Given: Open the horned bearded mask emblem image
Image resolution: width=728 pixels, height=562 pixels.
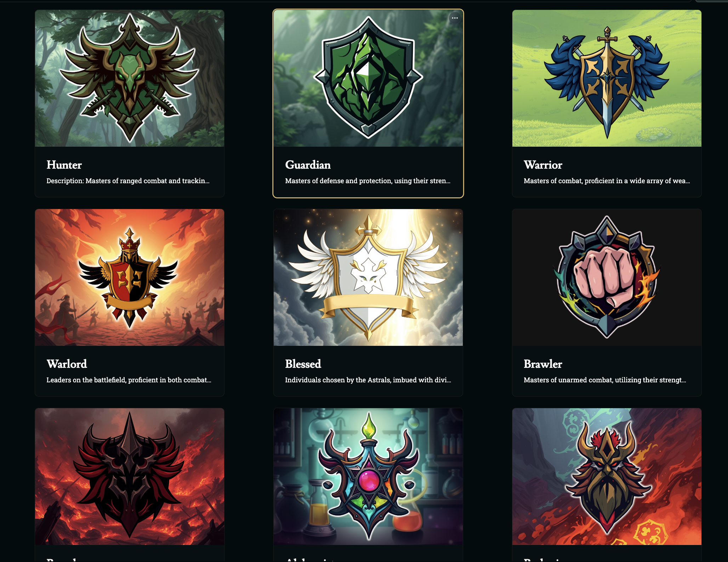Looking at the screenshot, I should click(x=607, y=477).
